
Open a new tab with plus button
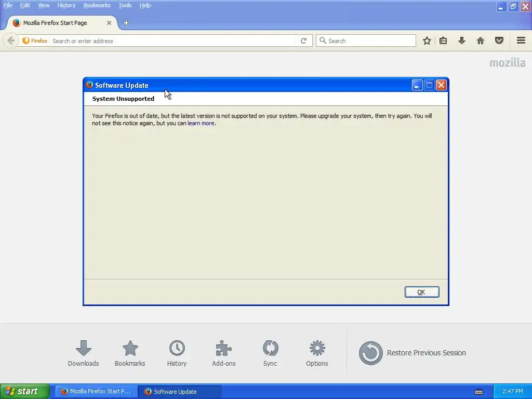(126, 23)
